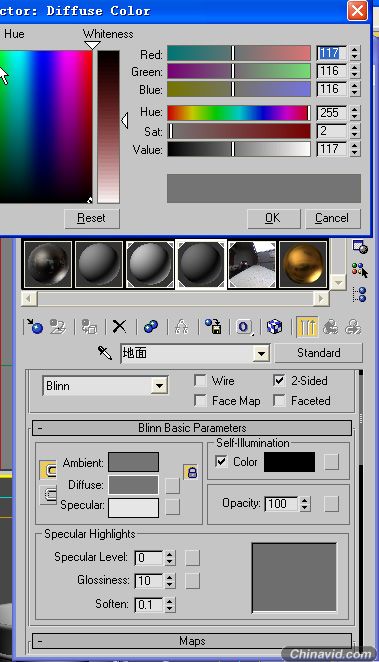Image resolution: width=379 pixels, height=662 pixels.
Task: Click Options icon on right side
Action: (x=360, y=247)
